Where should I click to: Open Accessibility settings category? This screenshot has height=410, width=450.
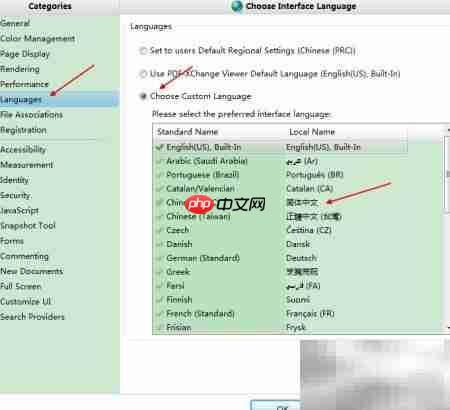(x=23, y=149)
